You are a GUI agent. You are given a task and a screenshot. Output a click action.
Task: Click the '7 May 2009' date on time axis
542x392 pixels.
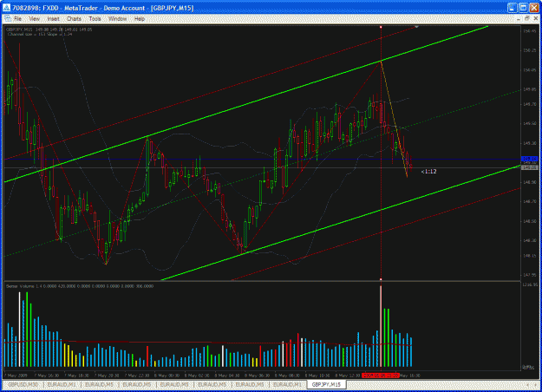point(16,376)
